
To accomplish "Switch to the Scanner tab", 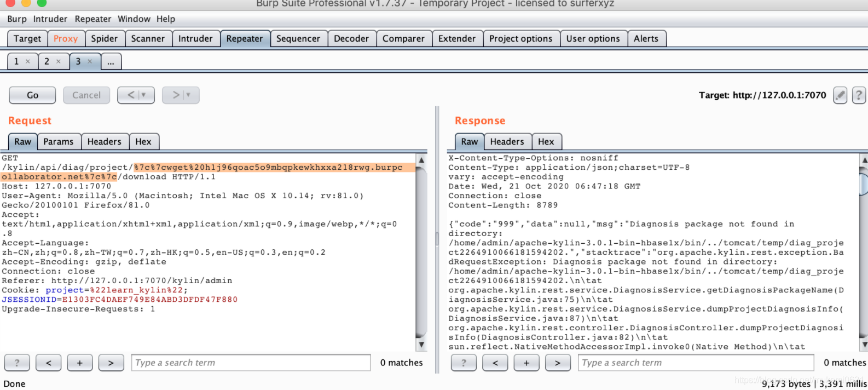I will point(148,39).
